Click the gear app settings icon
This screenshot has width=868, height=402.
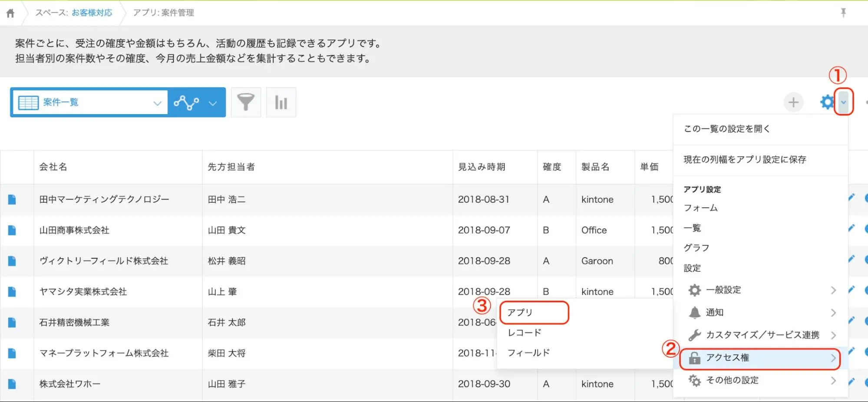coord(827,102)
